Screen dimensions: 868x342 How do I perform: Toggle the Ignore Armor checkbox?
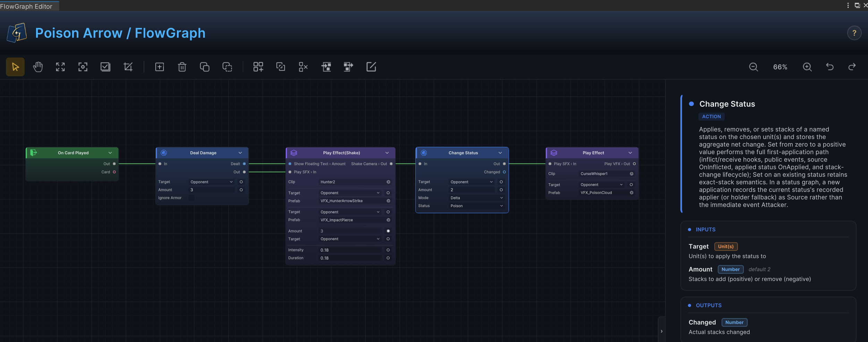(x=192, y=198)
